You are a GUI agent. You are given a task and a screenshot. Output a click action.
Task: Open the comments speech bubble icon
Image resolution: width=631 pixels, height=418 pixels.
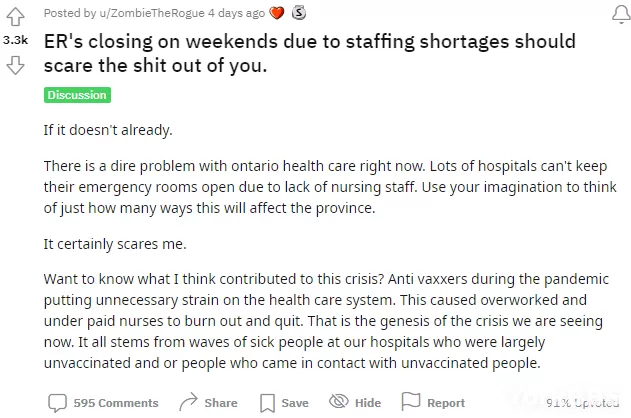point(57,403)
